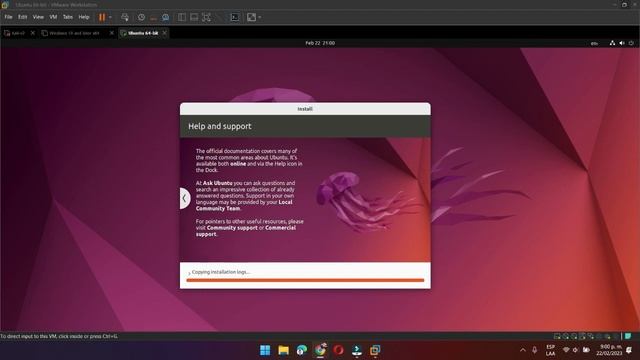Follow the 'online' documentation link
This screenshot has width=640, height=360.
238,164
